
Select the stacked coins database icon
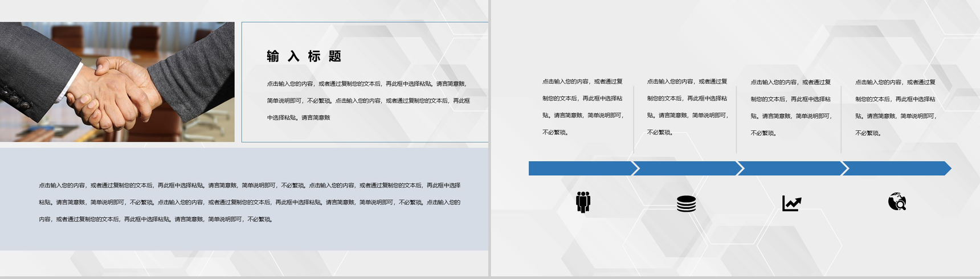tap(686, 204)
